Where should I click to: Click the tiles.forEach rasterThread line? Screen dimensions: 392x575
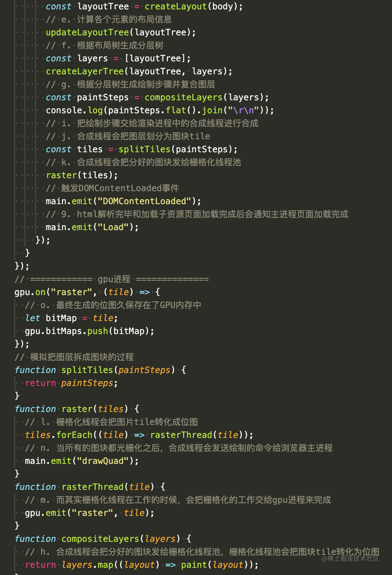pos(139,435)
